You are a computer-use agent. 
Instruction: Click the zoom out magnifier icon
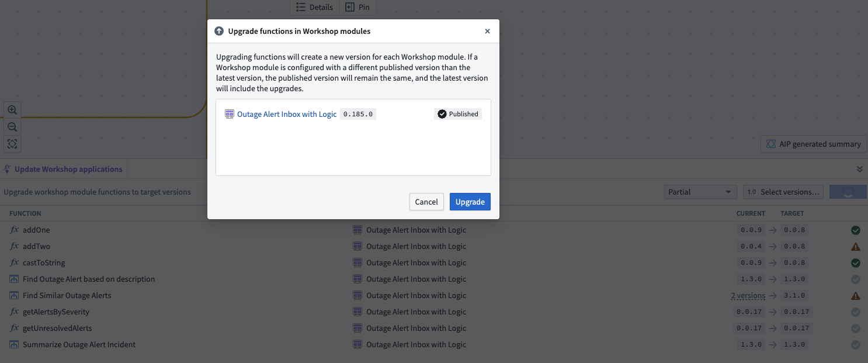point(12,127)
